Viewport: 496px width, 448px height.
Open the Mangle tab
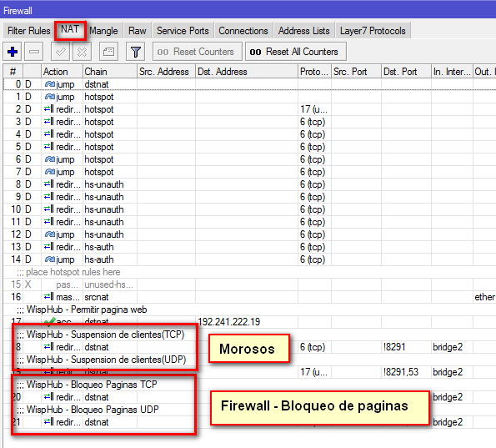click(103, 31)
